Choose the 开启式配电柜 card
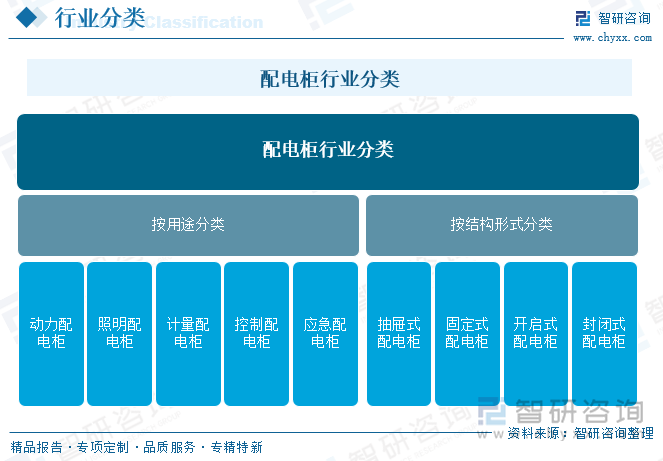The image size is (663, 461). tap(536, 334)
